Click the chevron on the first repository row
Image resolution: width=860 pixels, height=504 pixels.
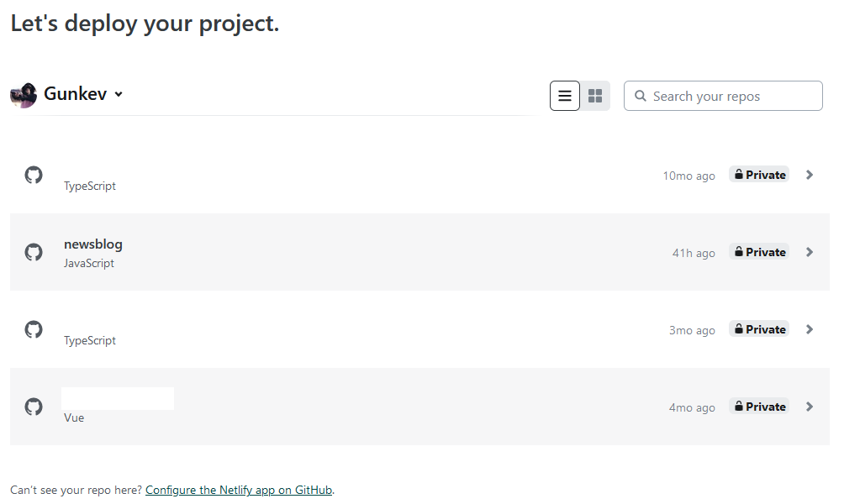pos(809,174)
